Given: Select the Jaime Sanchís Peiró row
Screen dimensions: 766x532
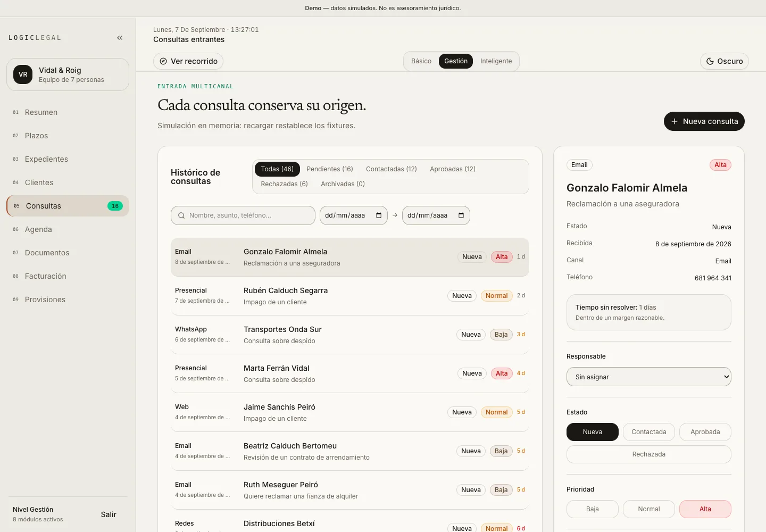Looking at the screenshot, I should click(350, 412).
